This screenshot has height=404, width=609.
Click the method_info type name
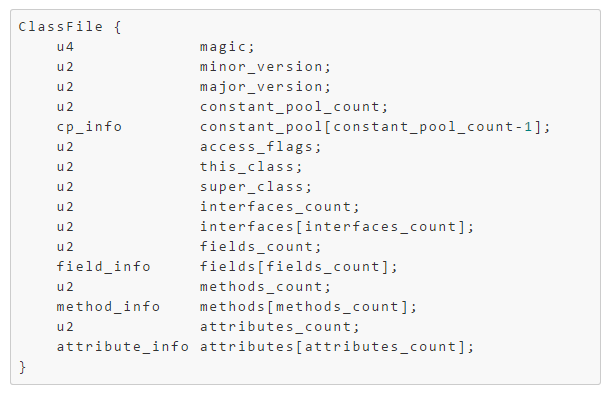108,307
